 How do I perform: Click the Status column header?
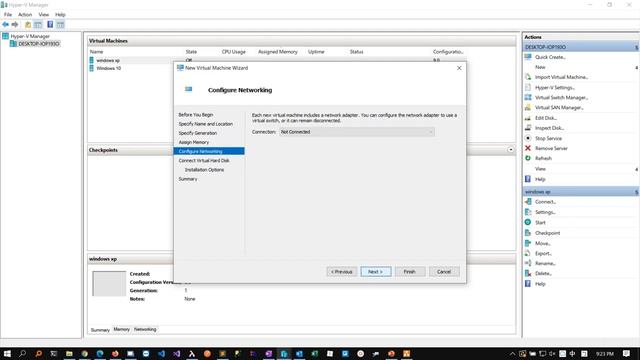[356, 52]
